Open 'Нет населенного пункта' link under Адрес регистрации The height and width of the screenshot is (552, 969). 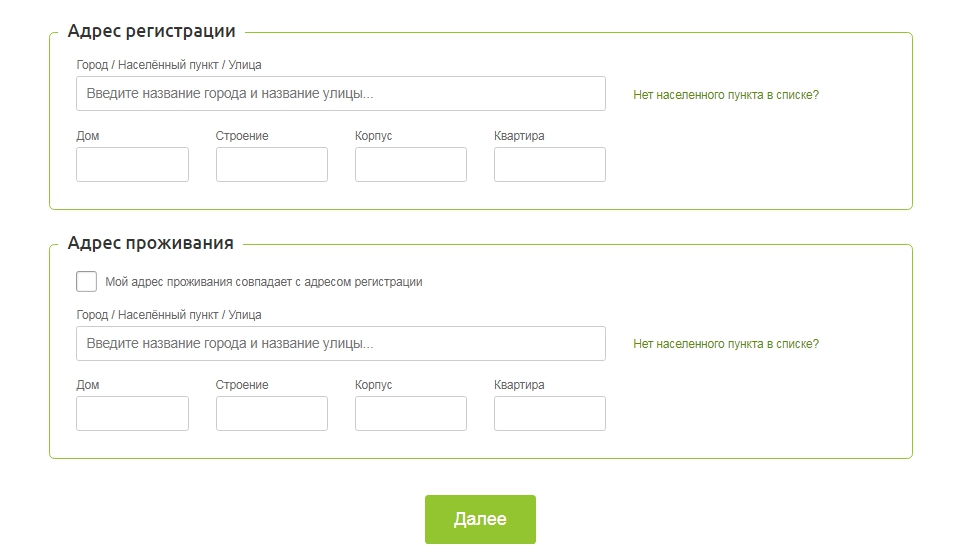(x=726, y=95)
